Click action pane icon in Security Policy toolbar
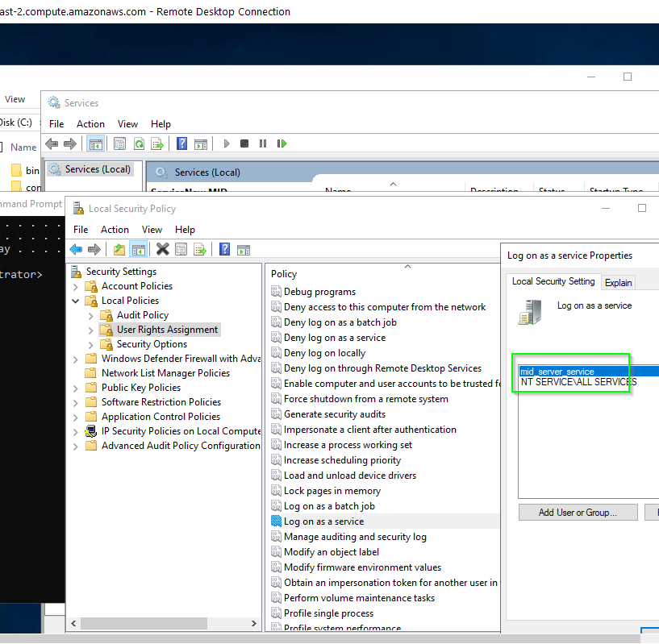Screen dimensions: 659x644 coord(244,251)
